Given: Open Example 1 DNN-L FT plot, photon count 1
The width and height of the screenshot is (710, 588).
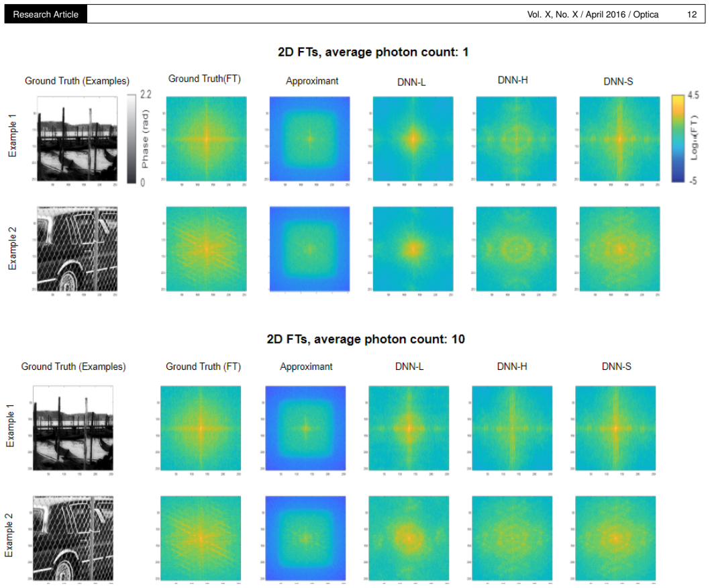Looking at the screenshot, I should (x=413, y=139).
